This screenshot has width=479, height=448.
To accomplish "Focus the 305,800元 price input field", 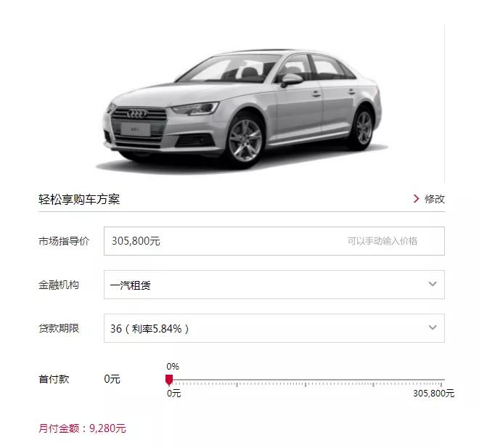I will point(274,241).
